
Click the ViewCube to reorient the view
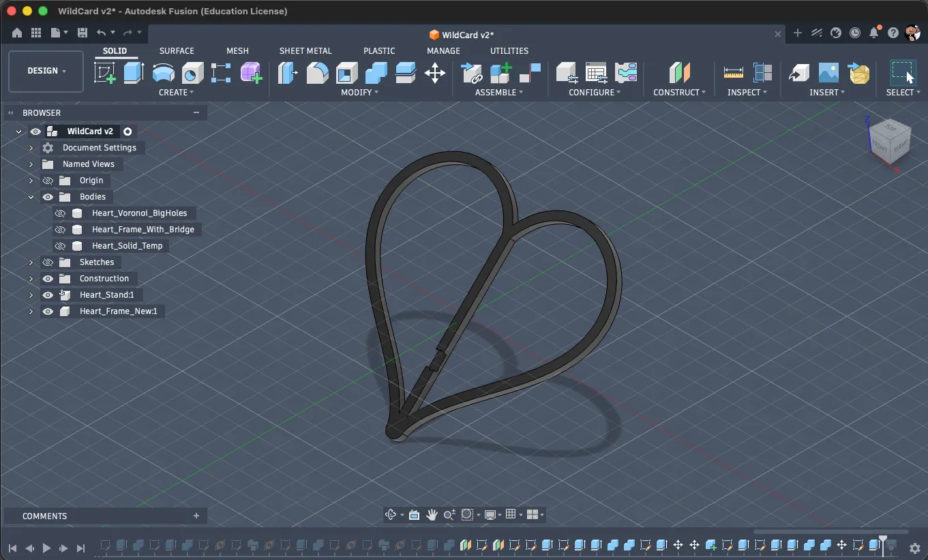coord(890,141)
